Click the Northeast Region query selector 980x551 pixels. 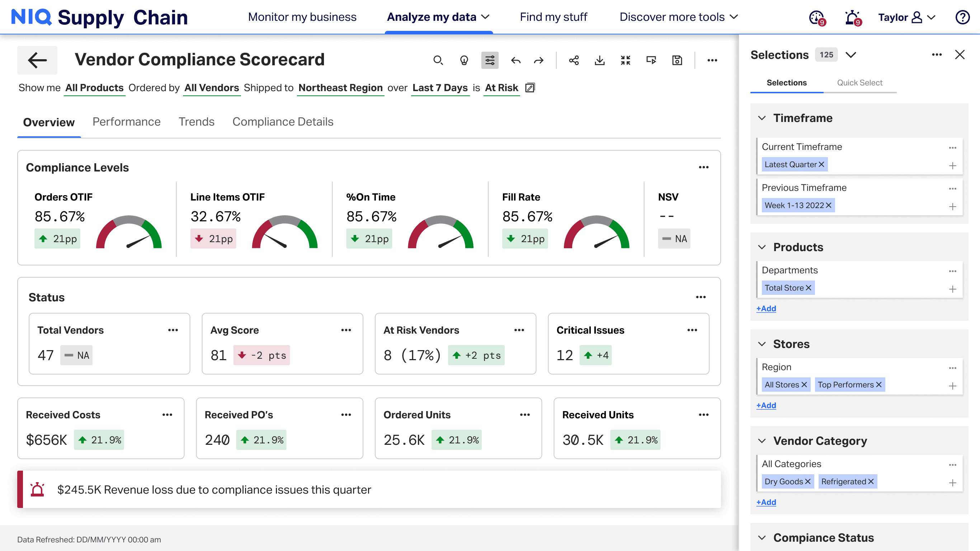(340, 88)
